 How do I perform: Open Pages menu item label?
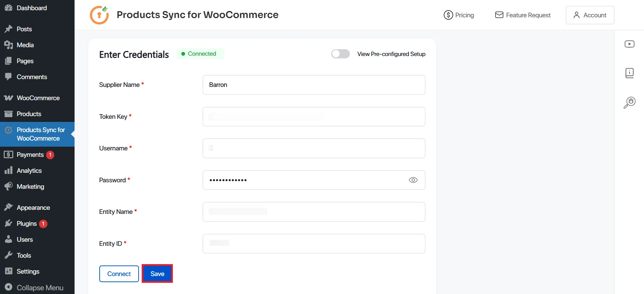point(25,61)
